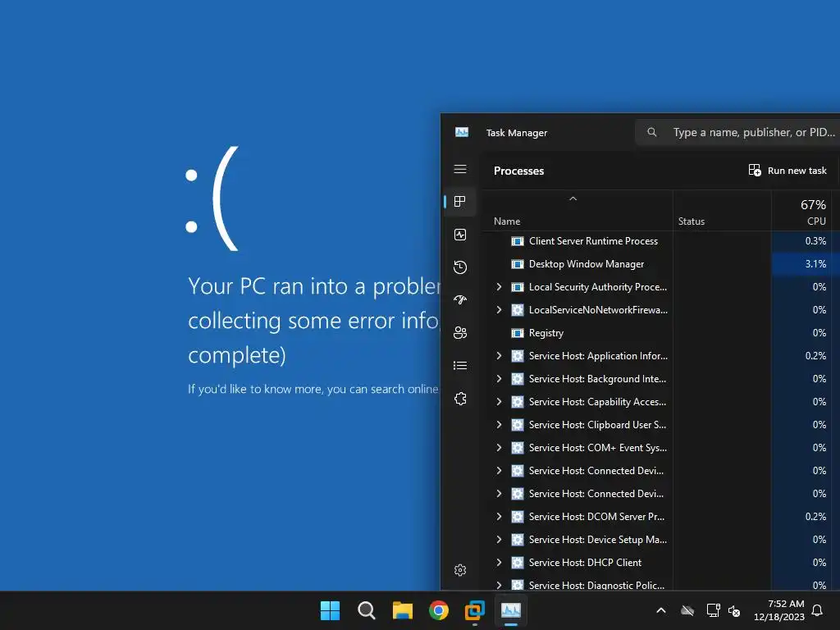Click the Run new task icon
The width and height of the screenshot is (840, 630).
[x=755, y=171]
